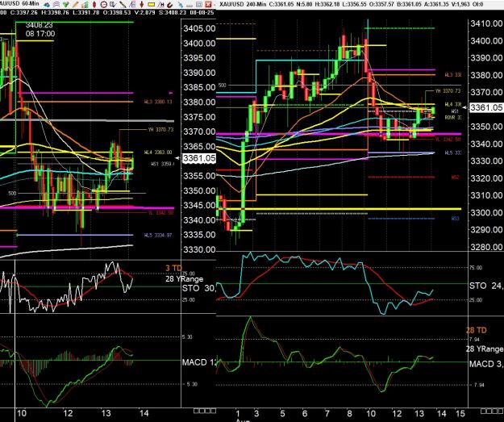
Task: Click the sheet-with-lines icon in the toolbar
Action: tap(132, 5)
